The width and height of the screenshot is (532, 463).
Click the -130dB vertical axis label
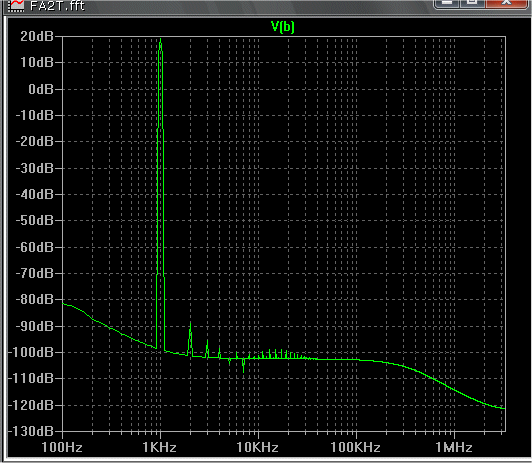(31, 431)
